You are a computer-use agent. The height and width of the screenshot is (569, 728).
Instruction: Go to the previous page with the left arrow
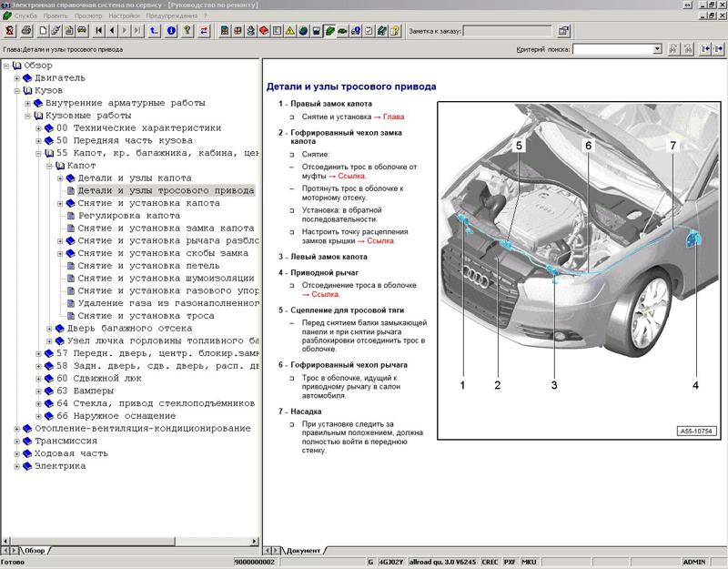point(112,31)
